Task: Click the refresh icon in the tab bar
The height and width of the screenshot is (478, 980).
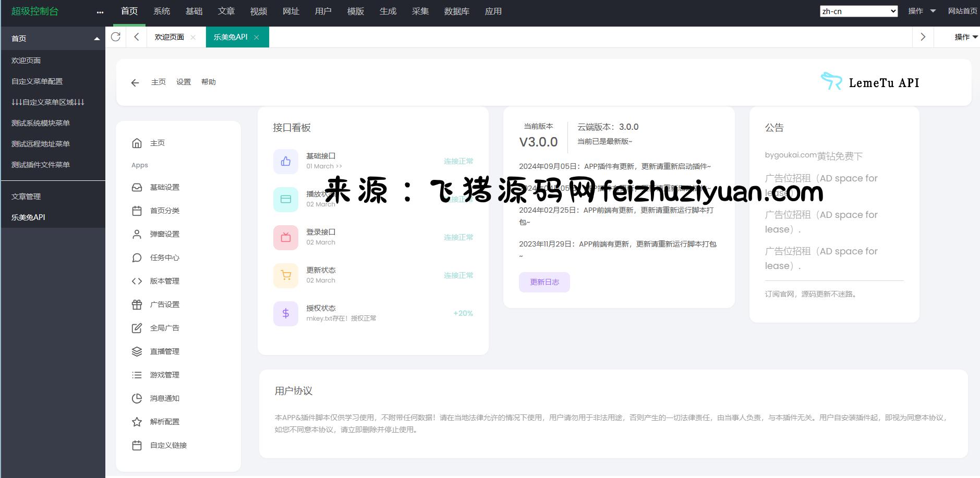Action: 116,36
